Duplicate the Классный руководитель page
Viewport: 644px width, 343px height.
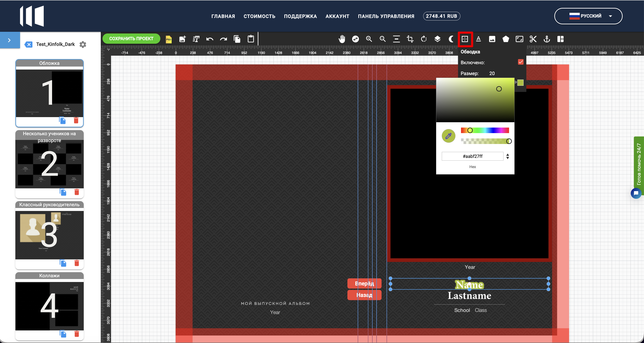point(63,263)
